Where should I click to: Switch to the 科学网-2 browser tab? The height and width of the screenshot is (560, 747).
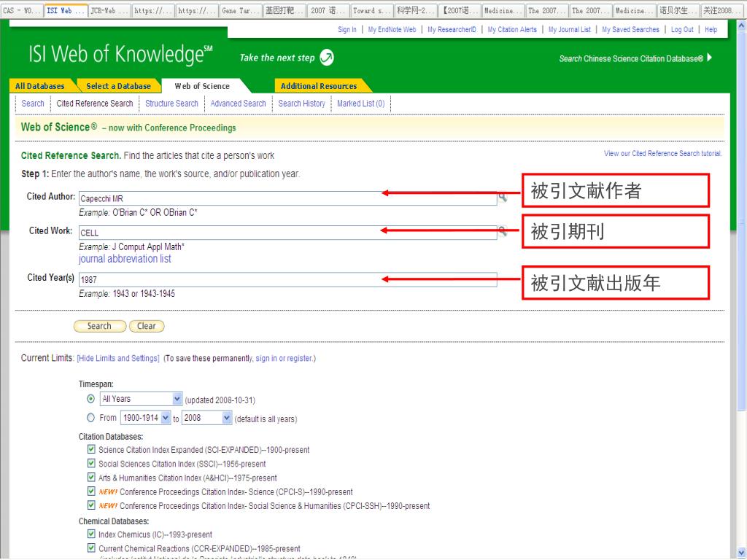pos(417,10)
